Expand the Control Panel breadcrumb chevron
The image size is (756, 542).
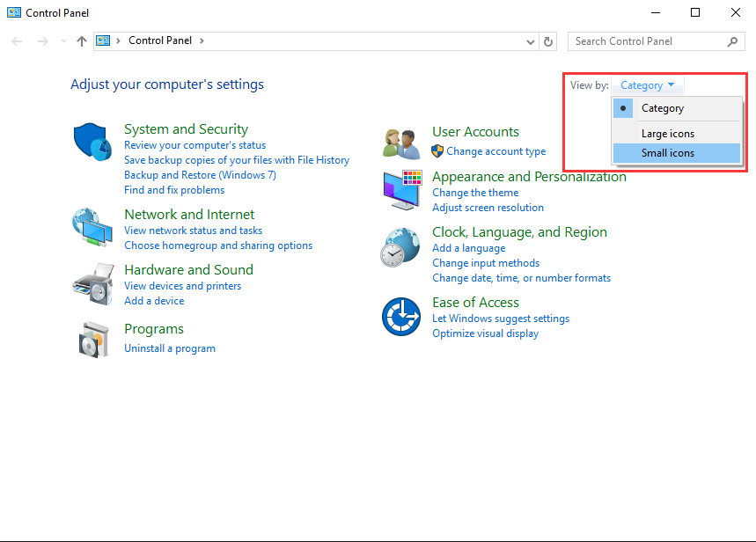(202, 40)
